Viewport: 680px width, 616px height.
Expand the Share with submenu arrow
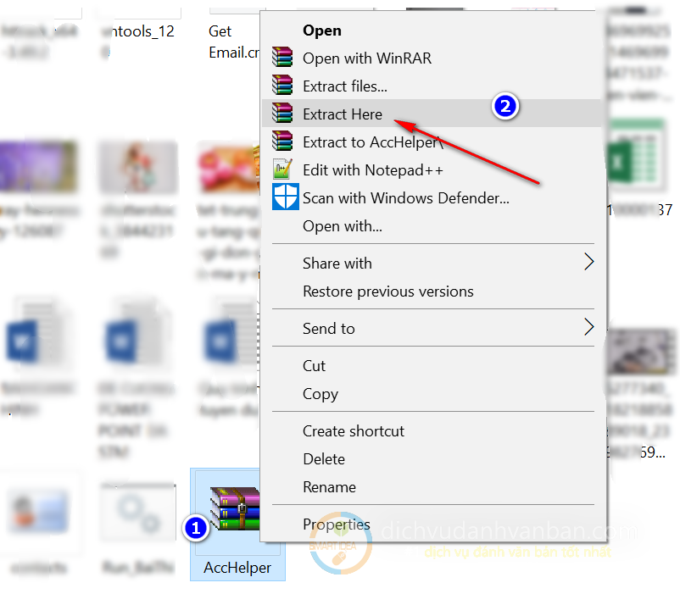pos(588,263)
